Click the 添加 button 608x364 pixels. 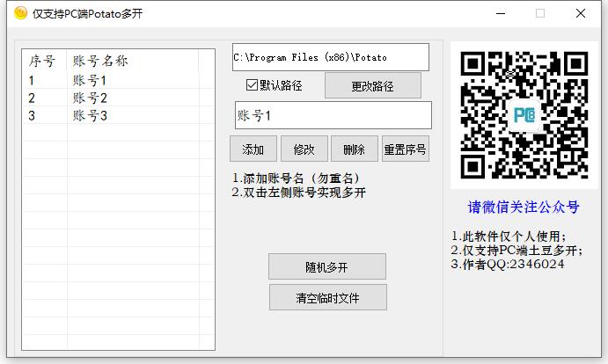pos(253,149)
